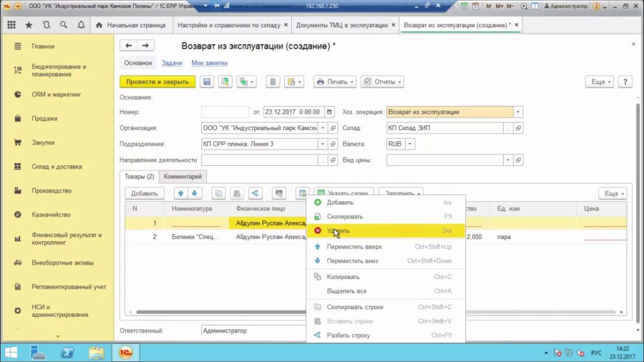This screenshot has height=362, width=644.
Task: Move row up with blue up arrow
Action: pyautogui.click(x=180, y=194)
